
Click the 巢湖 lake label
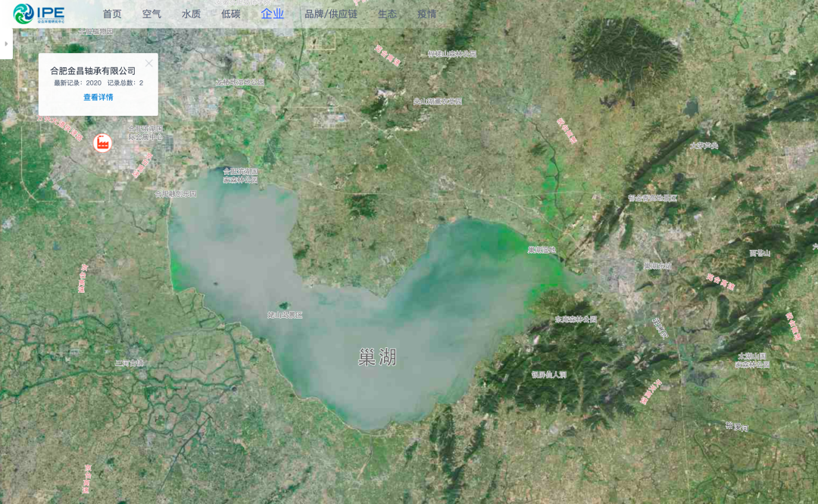coord(377,357)
